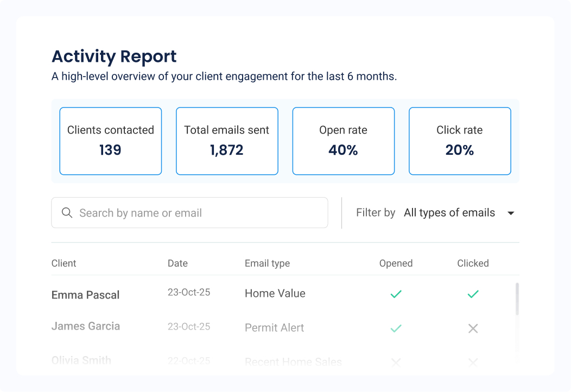Image resolution: width=571 pixels, height=392 pixels.
Task: Click the Email type column header
Action: [x=267, y=263]
